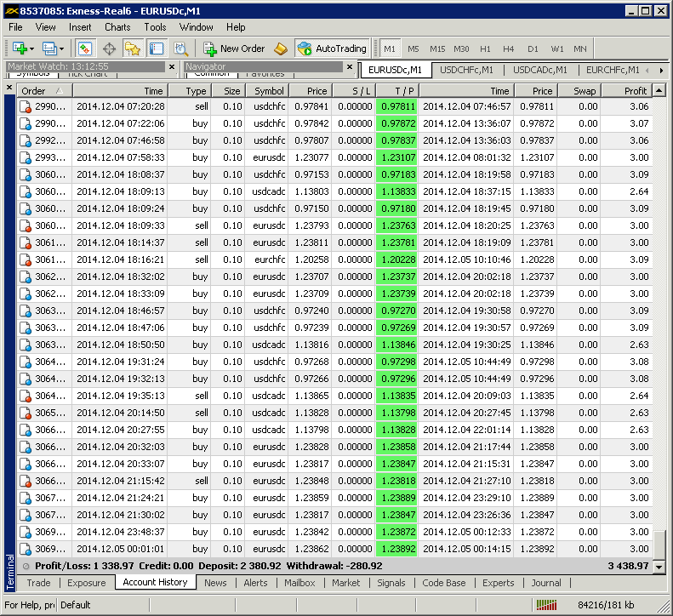Open the Exposure terminal tab
This screenshot has width=673, height=616.
coord(86,583)
